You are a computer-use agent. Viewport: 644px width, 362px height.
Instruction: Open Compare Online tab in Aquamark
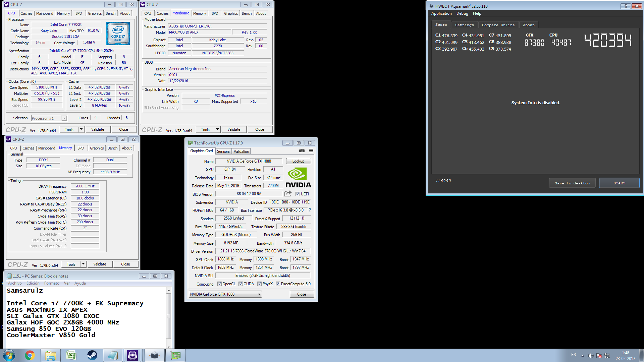pos(498,25)
